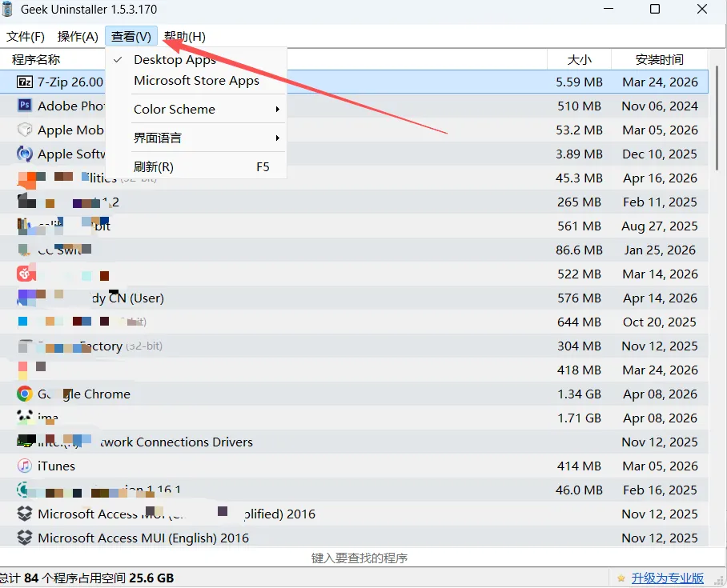Click the 键入要查找的程序 search field
This screenshot has height=588, width=727.
(x=359, y=558)
